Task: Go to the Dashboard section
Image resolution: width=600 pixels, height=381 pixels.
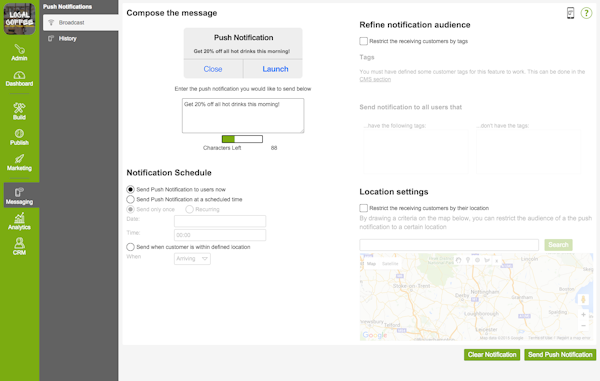Action: coord(19,79)
